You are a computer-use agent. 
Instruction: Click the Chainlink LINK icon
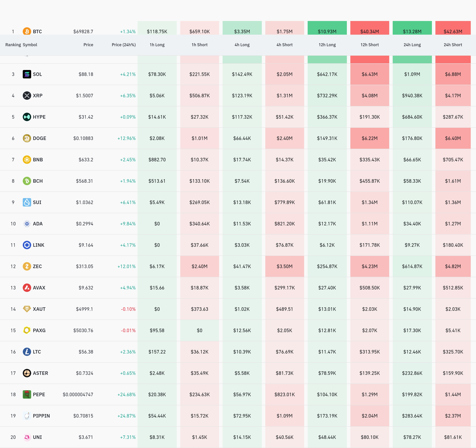[x=27, y=245]
